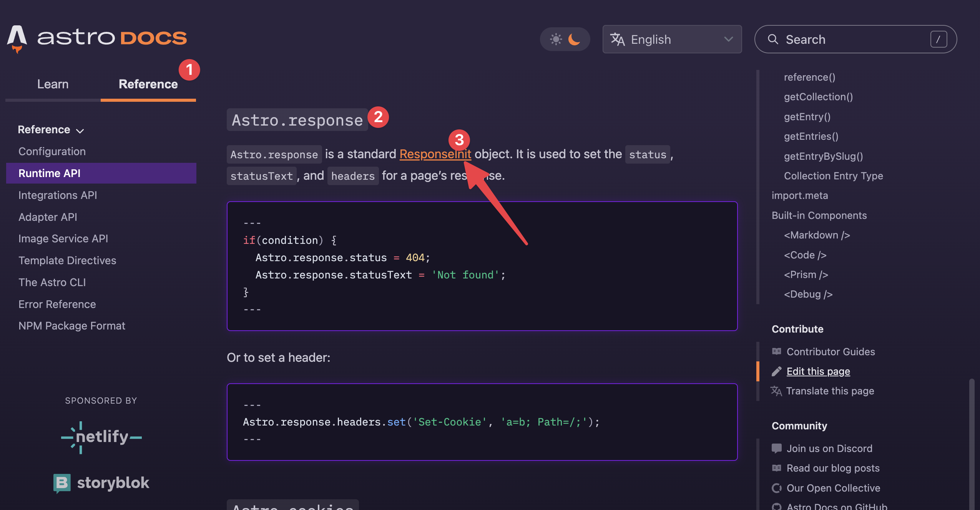The height and width of the screenshot is (510, 980).
Task: Click the Open Collective circle icon
Action: (777, 488)
